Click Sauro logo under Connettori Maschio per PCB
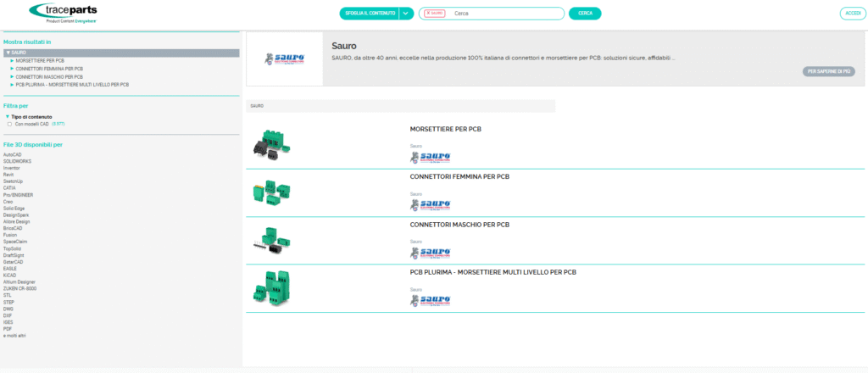This screenshot has width=868, height=373. click(x=430, y=253)
